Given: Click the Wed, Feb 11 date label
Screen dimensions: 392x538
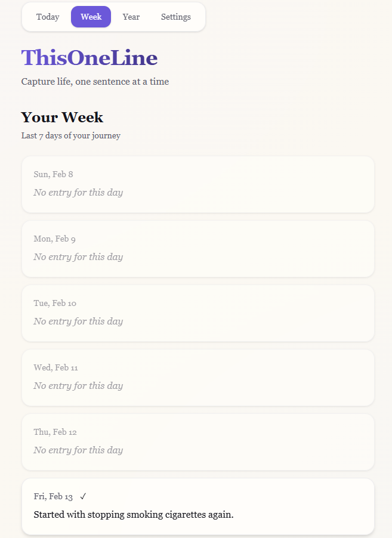Looking at the screenshot, I should click(x=55, y=367).
